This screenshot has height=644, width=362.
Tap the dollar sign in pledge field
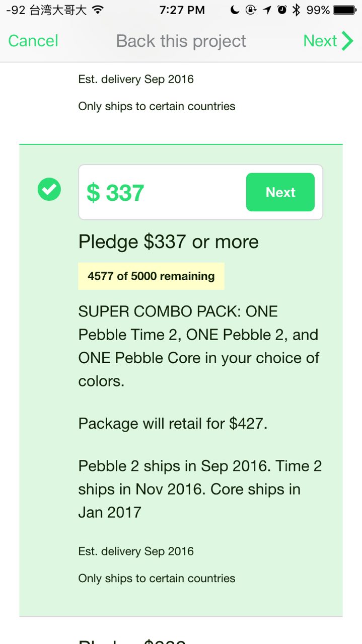point(93,193)
